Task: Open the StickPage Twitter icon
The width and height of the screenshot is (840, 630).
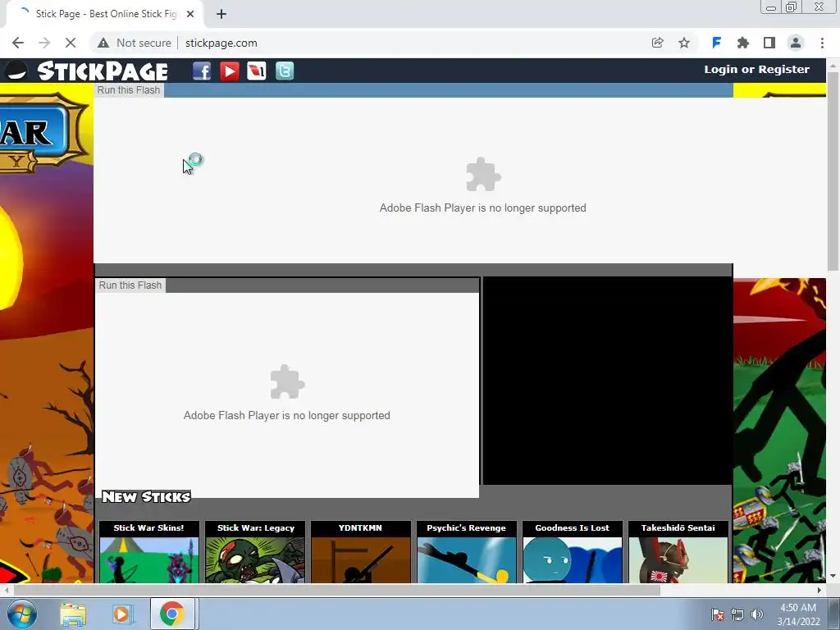Action: 285,71
